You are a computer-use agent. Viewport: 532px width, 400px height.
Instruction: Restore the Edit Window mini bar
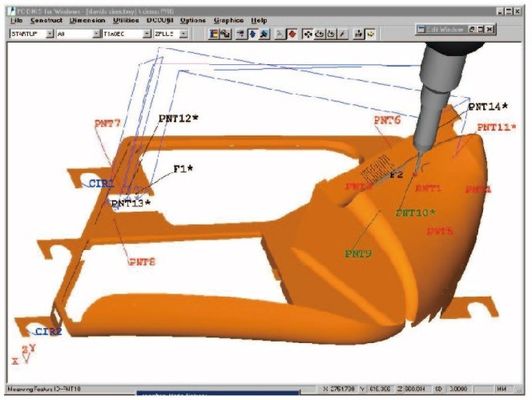coord(472,29)
